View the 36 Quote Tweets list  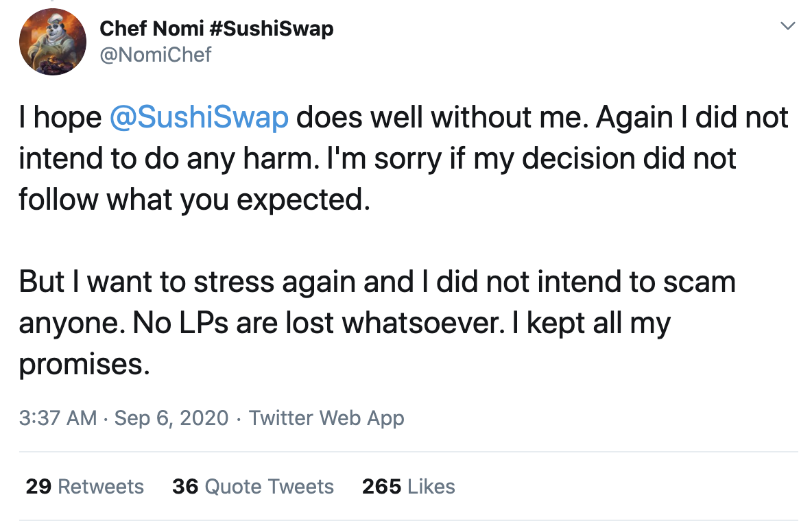[252, 486]
